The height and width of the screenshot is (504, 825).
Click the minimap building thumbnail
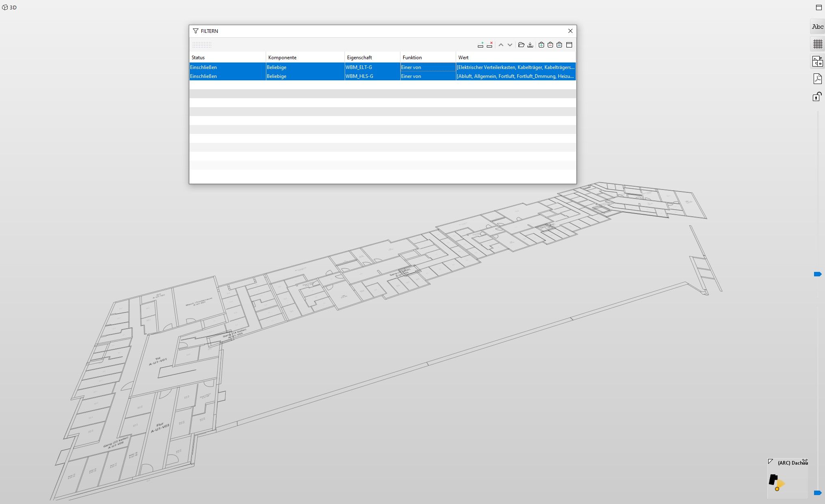(x=773, y=480)
